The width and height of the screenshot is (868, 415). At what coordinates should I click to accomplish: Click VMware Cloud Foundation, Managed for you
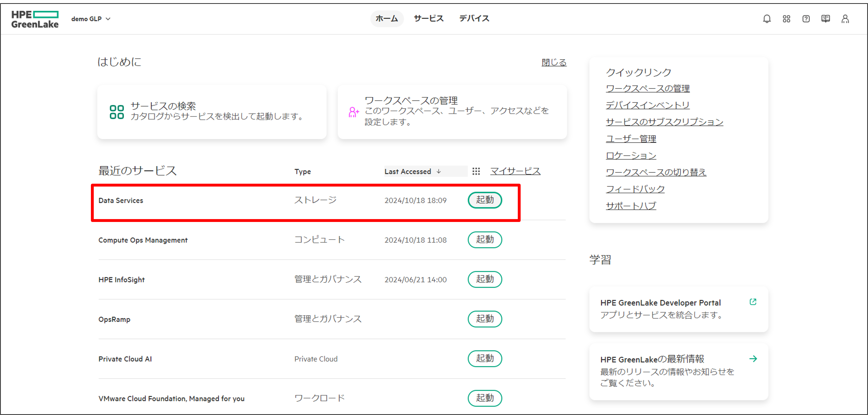pos(171,399)
